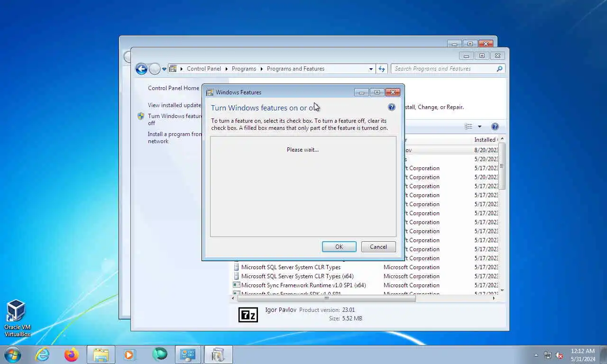Open Control Panel Home link
The width and height of the screenshot is (607, 364).
click(174, 88)
